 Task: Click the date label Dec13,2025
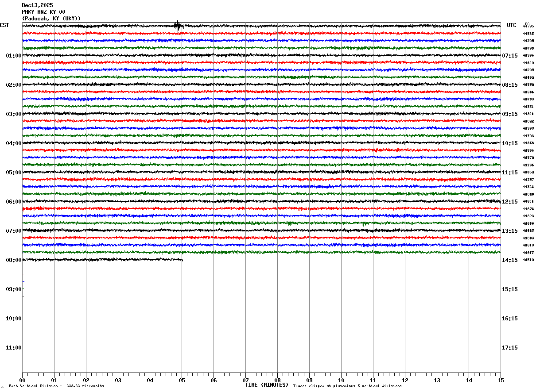(37, 5)
